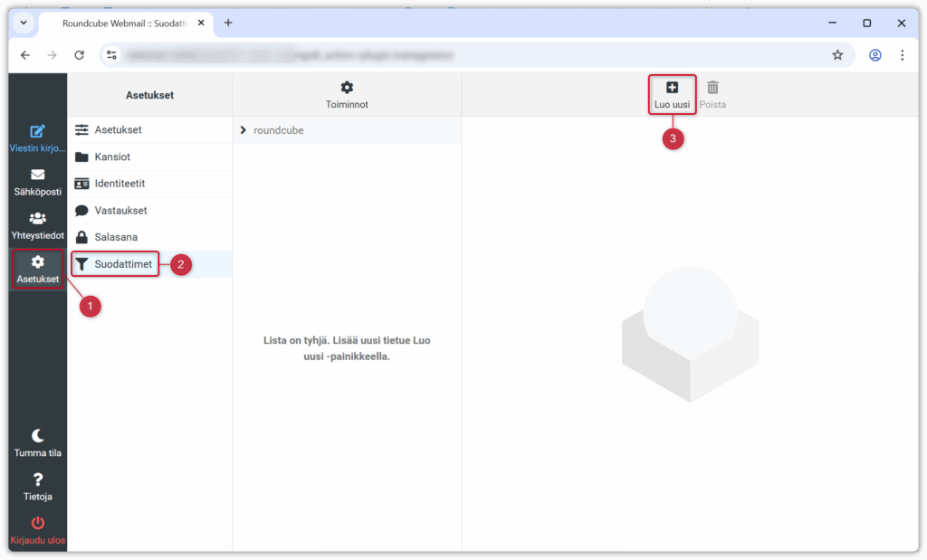
Task: Click the compose message pencil icon
Action: tap(37, 132)
